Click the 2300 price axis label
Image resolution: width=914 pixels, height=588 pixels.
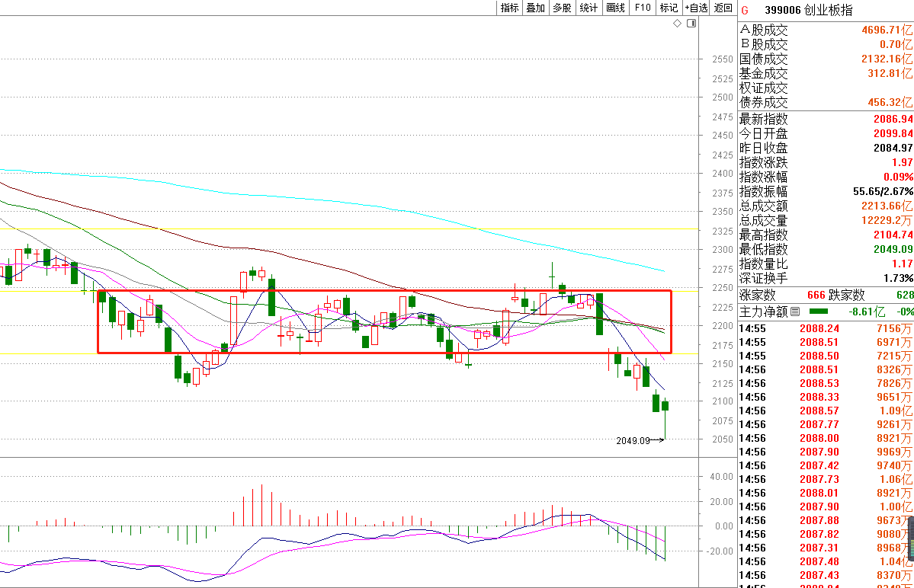(x=723, y=249)
